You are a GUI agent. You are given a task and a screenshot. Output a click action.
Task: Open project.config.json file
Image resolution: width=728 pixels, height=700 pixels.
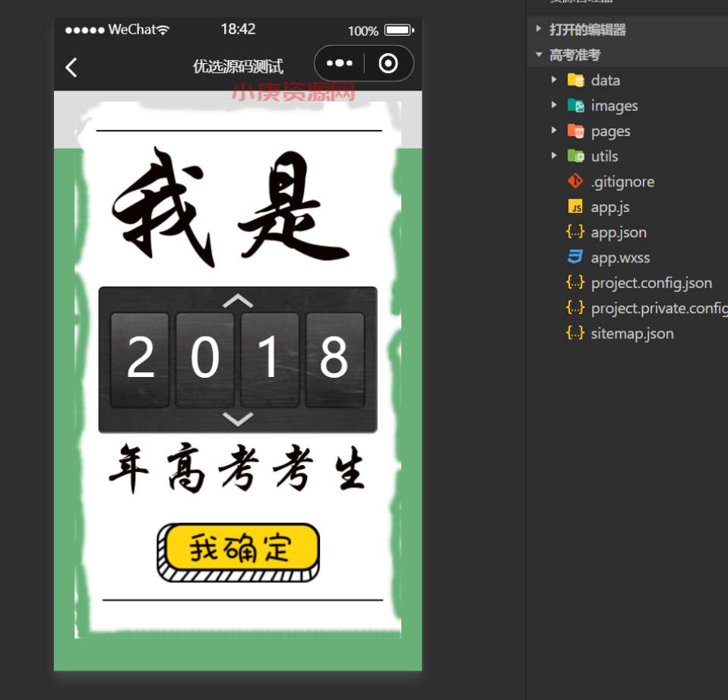[x=650, y=283]
